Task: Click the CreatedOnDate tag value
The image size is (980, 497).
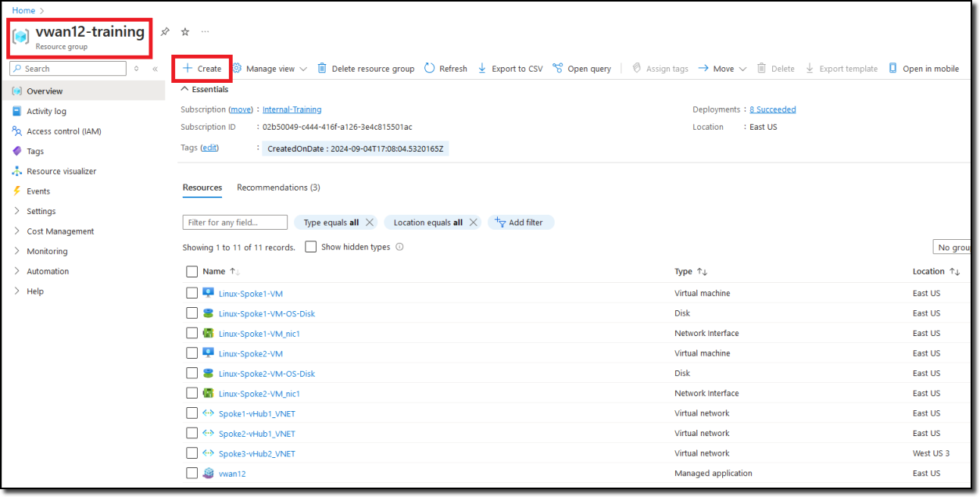Action: pos(356,148)
